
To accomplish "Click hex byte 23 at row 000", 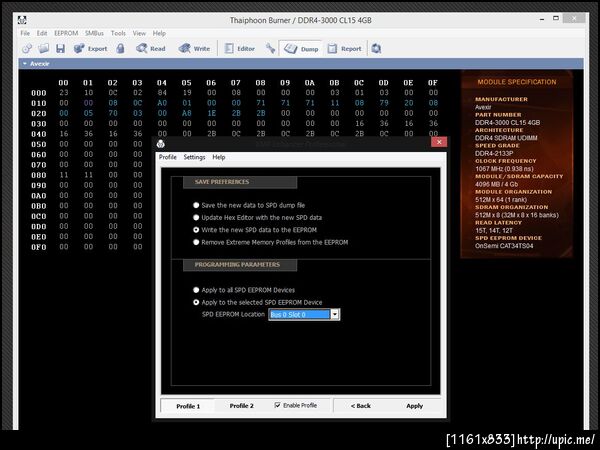I will (64, 93).
